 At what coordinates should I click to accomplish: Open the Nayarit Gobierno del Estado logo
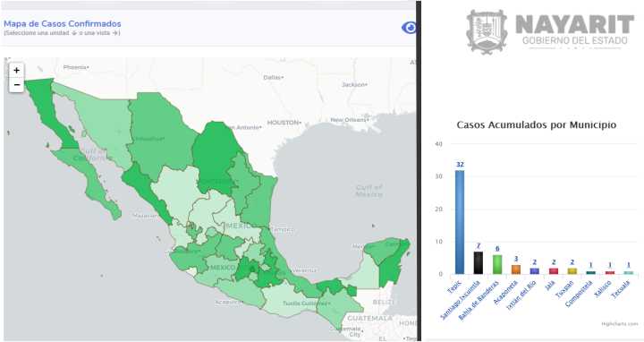[550, 31]
